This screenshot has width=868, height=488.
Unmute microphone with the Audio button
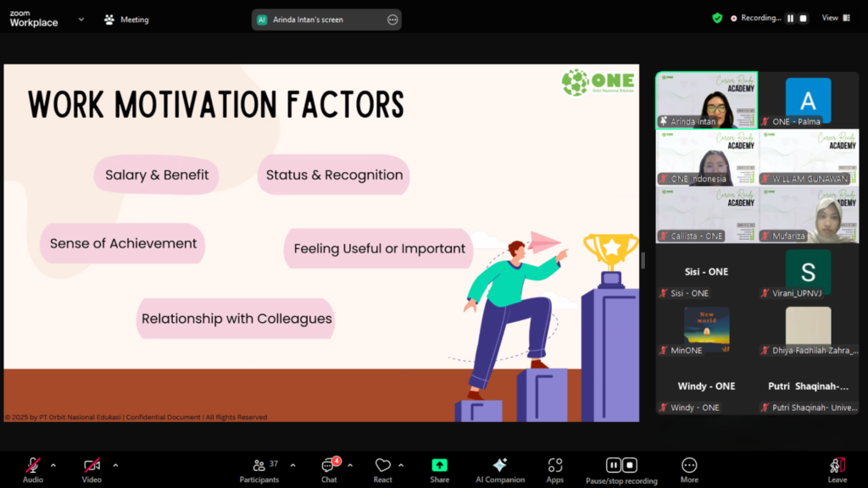point(33,469)
